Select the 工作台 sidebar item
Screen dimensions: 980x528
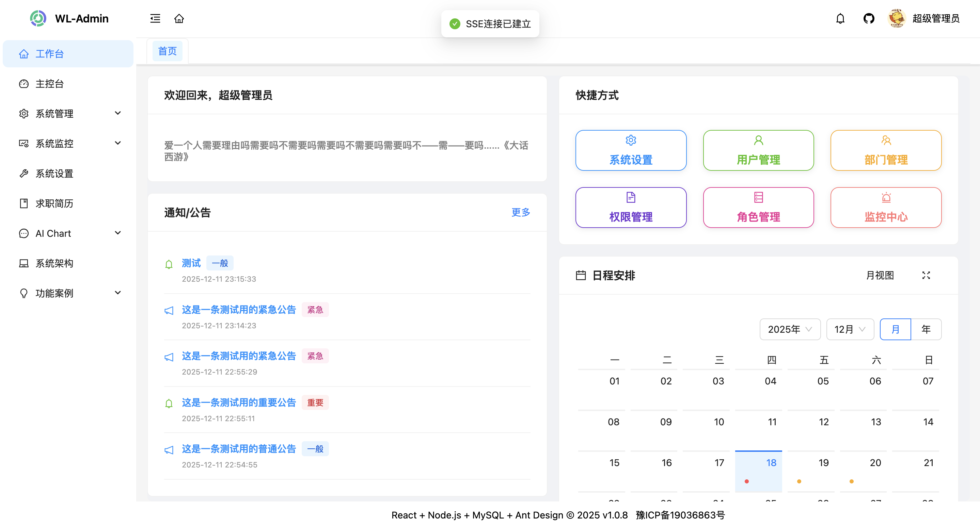click(49, 54)
